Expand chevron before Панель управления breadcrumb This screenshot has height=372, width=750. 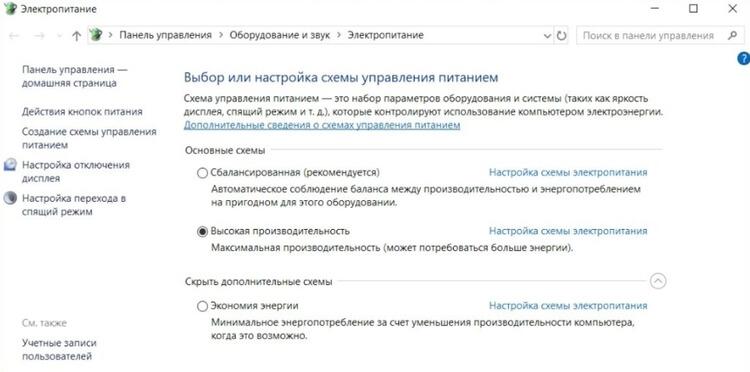pos(110,35)
